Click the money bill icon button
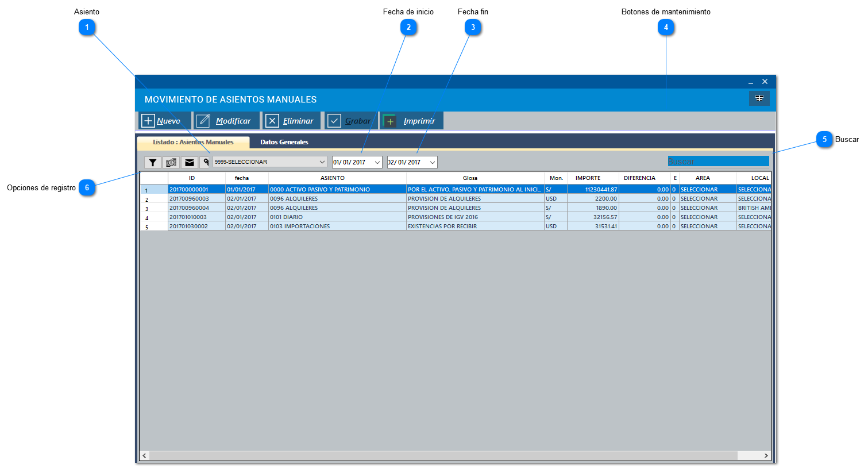868x468 pixels. 171,163
